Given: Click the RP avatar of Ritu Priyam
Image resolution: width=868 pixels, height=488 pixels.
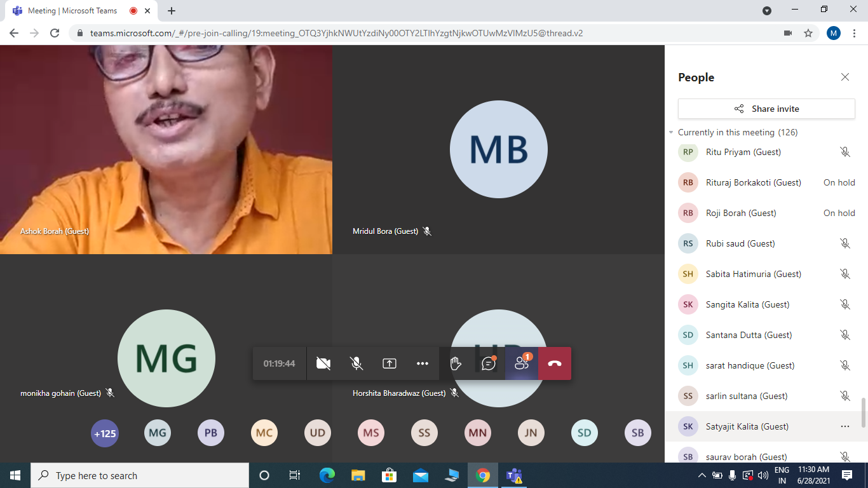Looking at the screenshot, I should pos(688,152).
